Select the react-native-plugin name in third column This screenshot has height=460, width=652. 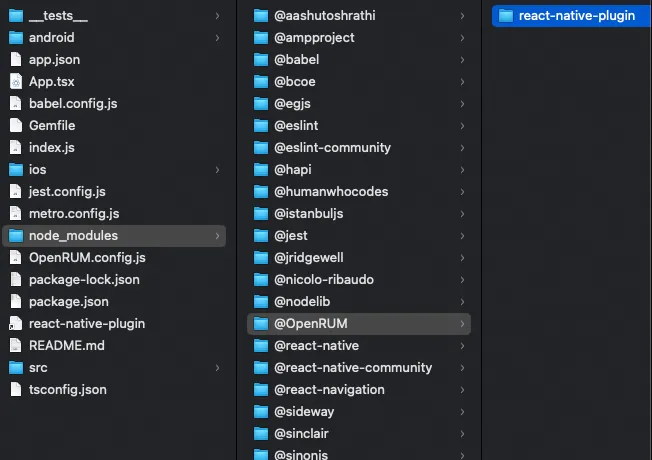pyautogui.click(x=577, y=16)
